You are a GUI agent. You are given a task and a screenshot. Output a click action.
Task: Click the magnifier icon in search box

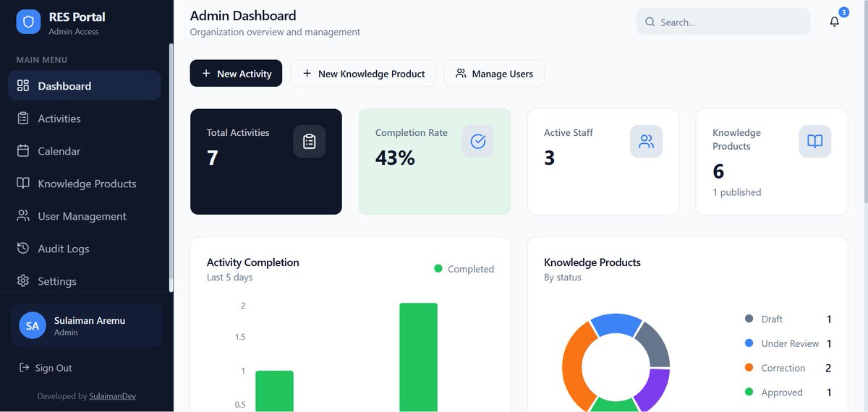(650, 22)
